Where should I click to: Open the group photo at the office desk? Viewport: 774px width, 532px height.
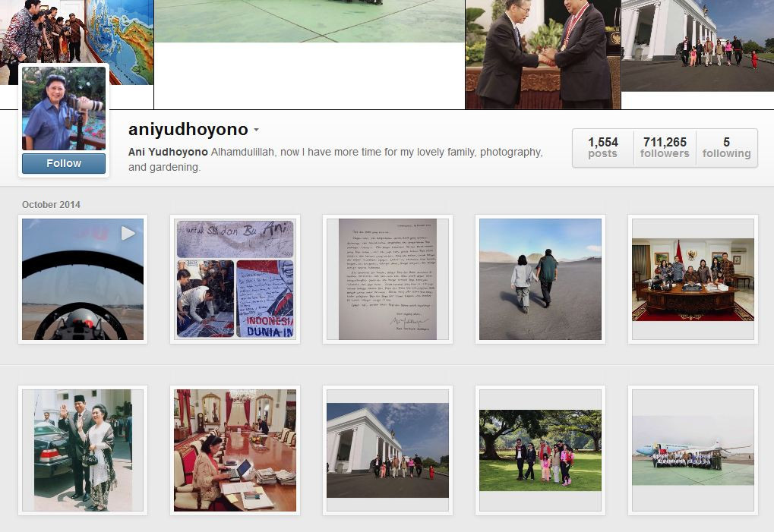(x=693, y=279)
